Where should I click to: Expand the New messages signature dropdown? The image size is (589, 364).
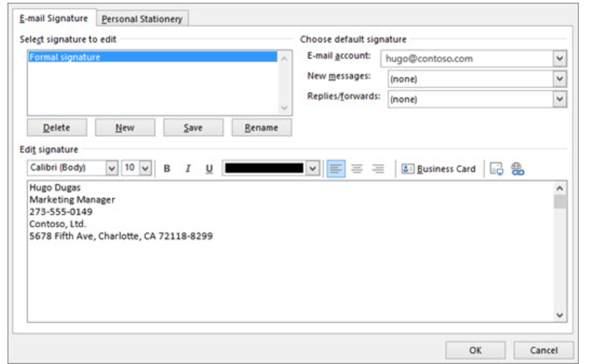(x=559, y=79)
